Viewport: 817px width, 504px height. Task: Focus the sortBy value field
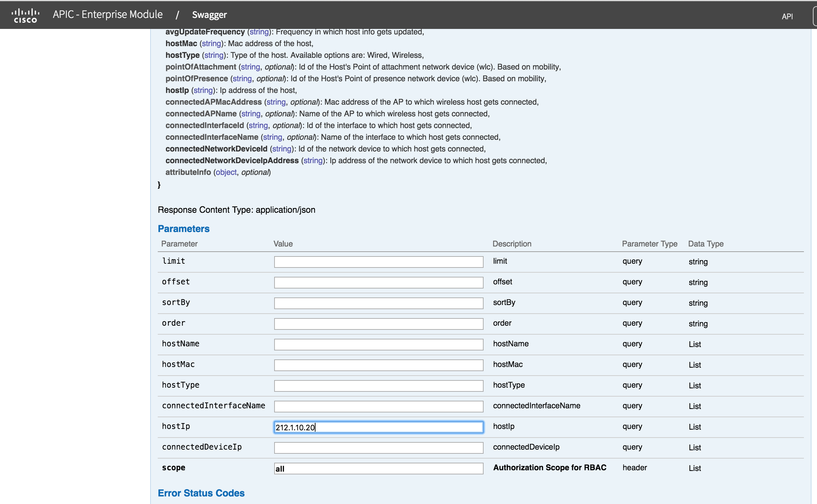tap(378, 303)
